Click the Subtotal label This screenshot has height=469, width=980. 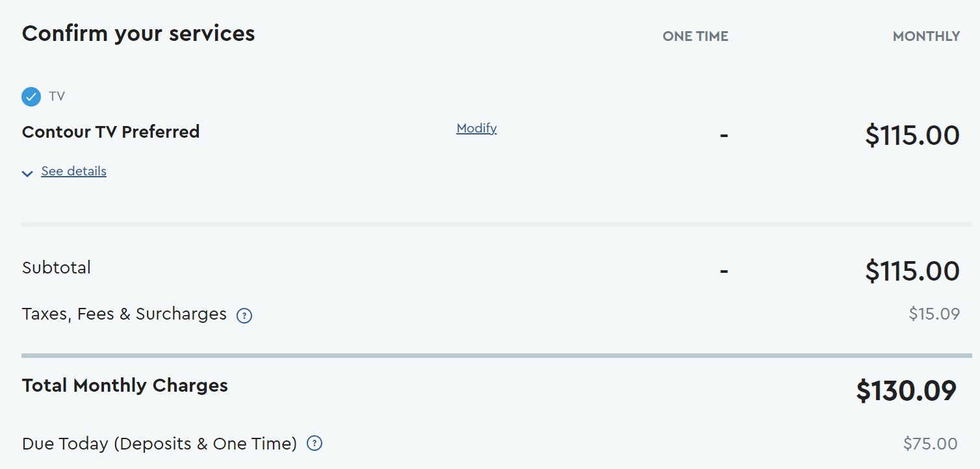click(x=57, y=268)
